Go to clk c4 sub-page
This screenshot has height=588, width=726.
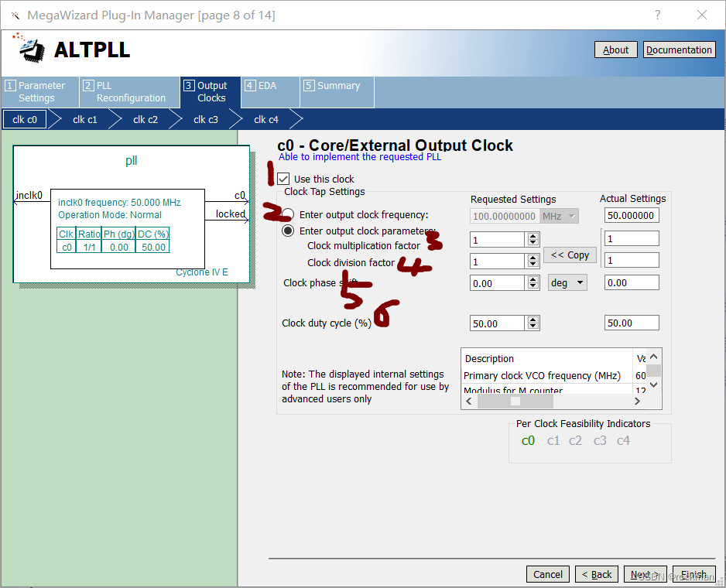point(266,119)
